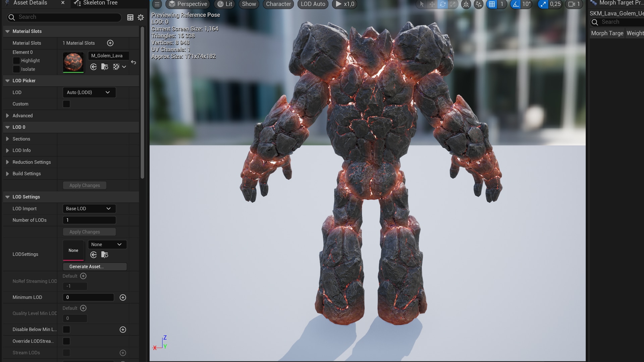
Task: Enable Isolate for material Element 0
Action: click(16, 69)
